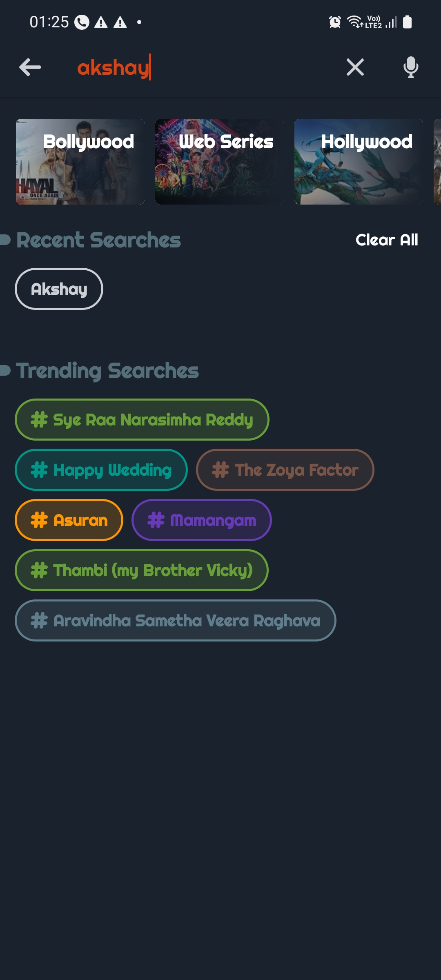The height and width of the screenshot is (980, 441).
Task: Select trending search Happy Wedding
Action: [101, 470]
